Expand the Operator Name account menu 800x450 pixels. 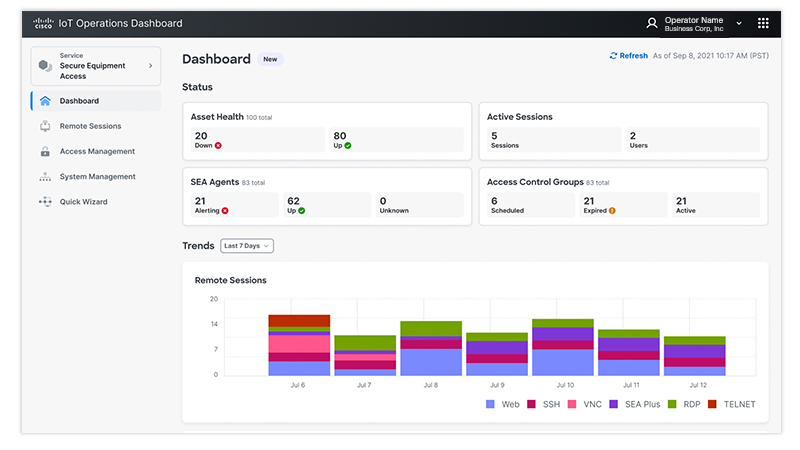[739, 23]
